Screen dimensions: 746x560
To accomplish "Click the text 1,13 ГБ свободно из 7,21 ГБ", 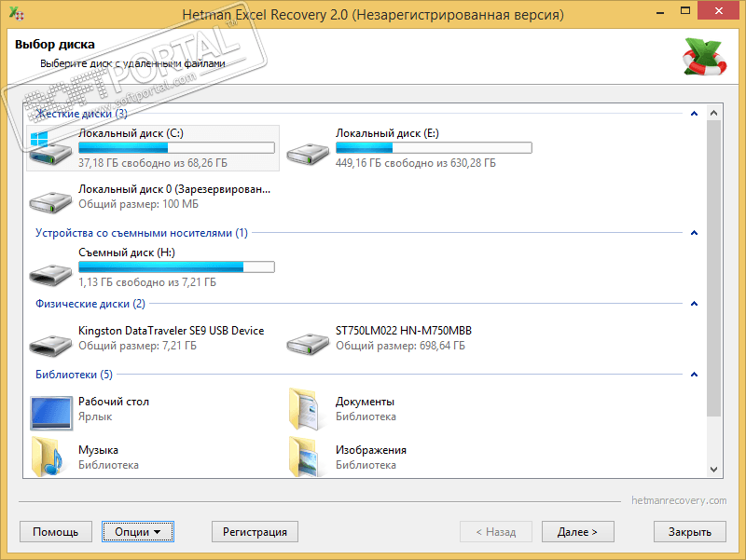I will (147, 282).
